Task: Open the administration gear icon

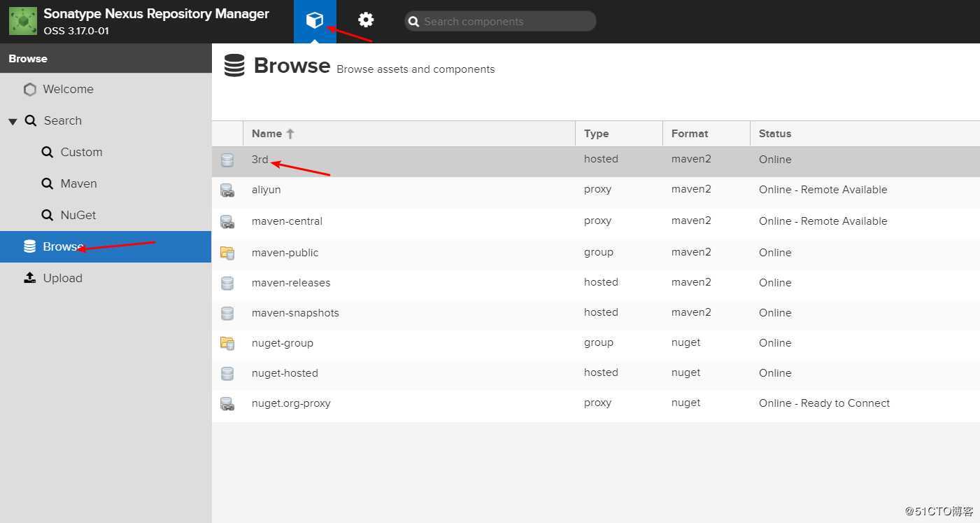Action: (x=366, y=20)
